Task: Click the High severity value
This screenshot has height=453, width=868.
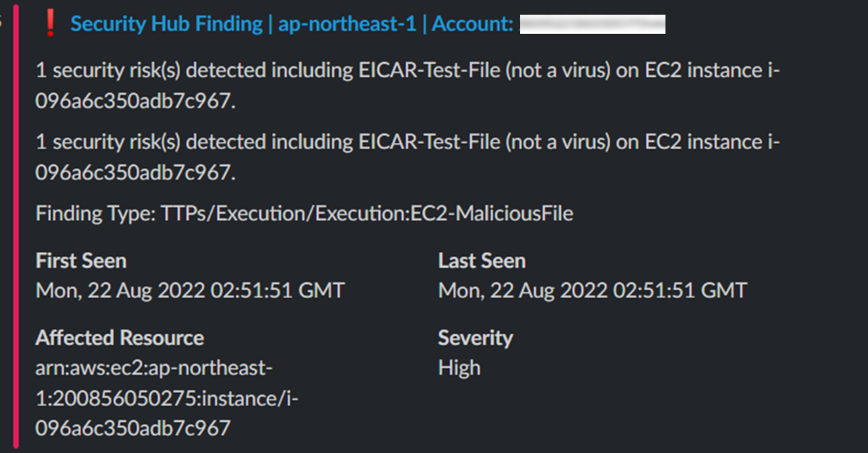Action: 459,368
